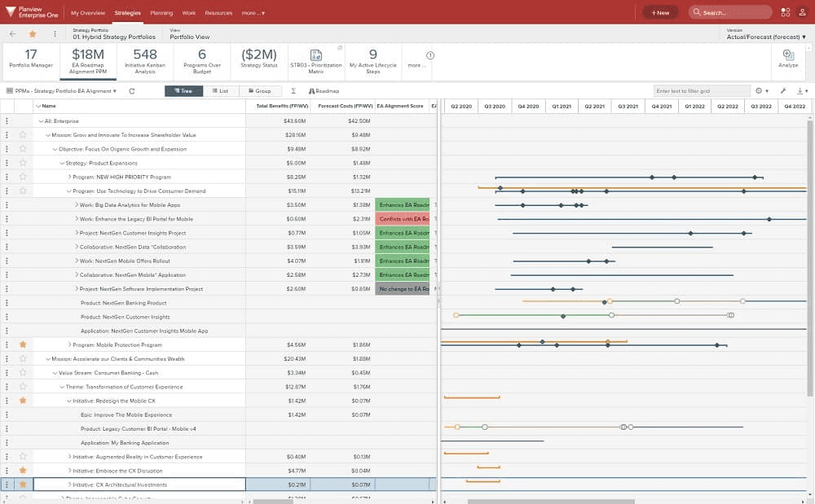815x504 pixels.
Task: Expand Program: NEW HIGH PRIORITY Program
Action: pos(69,177)
